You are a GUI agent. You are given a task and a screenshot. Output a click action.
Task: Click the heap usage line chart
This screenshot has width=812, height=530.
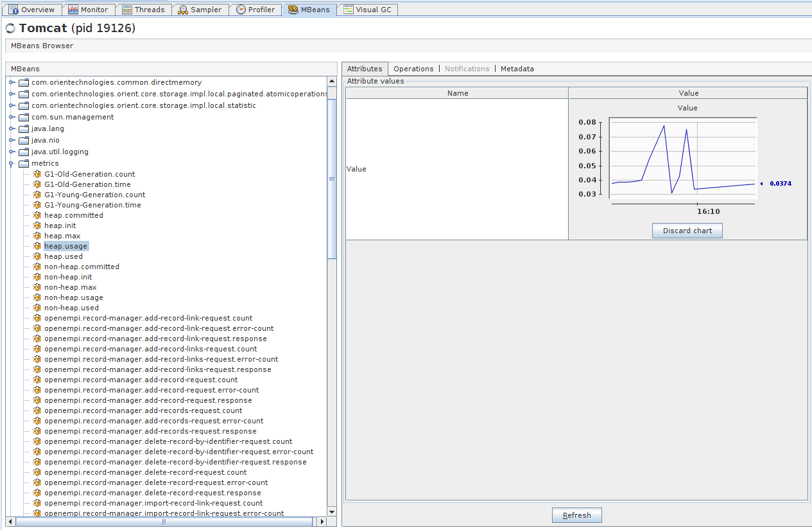[684, 158]
